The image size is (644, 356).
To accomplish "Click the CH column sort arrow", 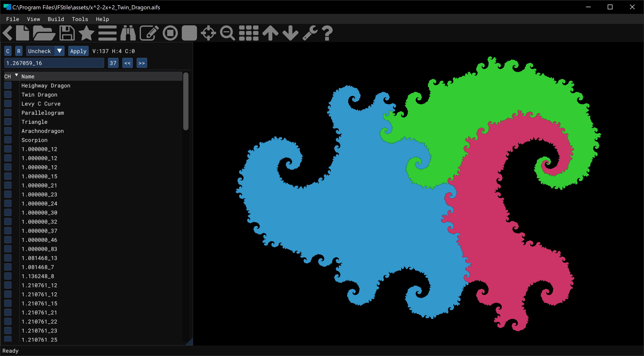I will tap(16, 75).
